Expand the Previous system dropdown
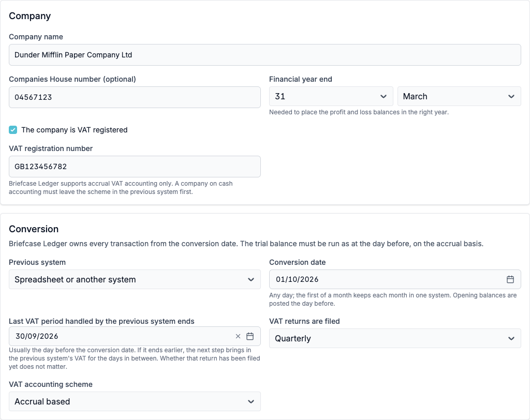The height and width of the screenshot is (420, 530). (135, 279)
